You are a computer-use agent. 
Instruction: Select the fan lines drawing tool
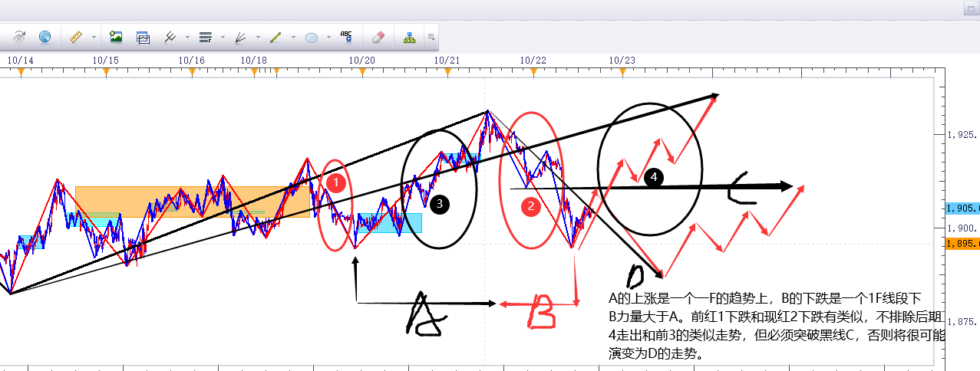pos(240,36)
